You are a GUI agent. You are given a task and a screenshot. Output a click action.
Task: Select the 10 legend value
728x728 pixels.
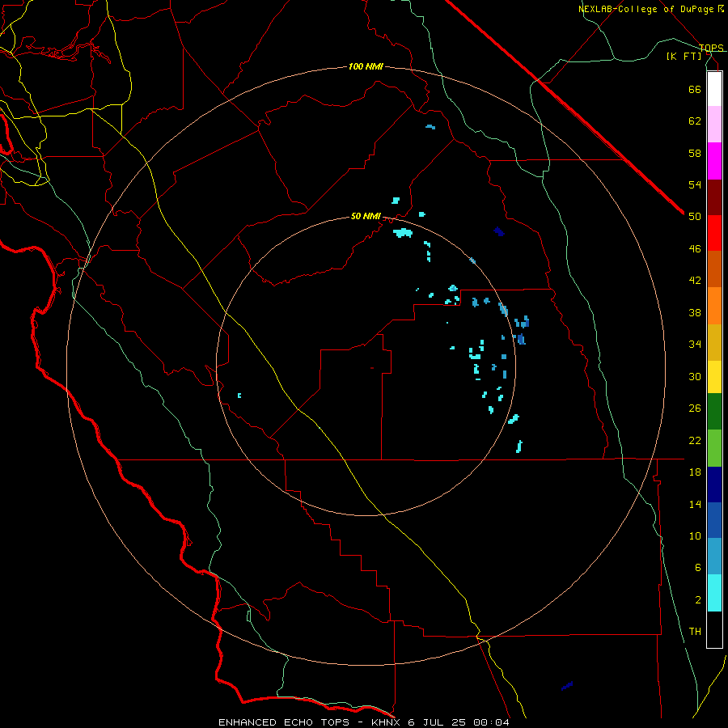(x=695, y=535)
